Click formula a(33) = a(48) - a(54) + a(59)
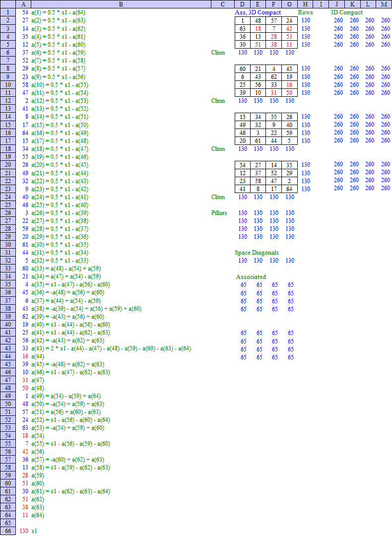 click(x=66, y=268)
